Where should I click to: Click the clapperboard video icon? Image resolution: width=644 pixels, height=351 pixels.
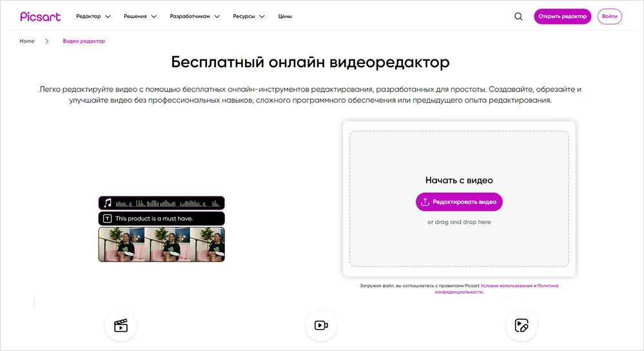[121, 325]
